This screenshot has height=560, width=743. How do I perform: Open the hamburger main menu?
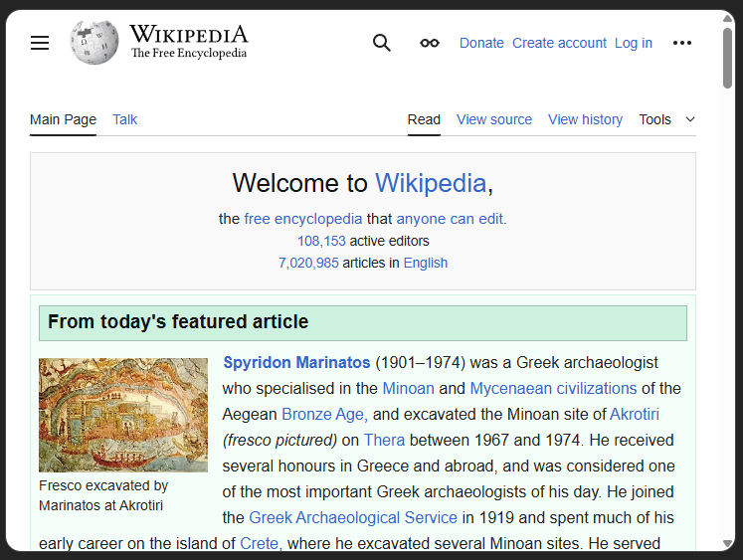[x=40, y=43]
